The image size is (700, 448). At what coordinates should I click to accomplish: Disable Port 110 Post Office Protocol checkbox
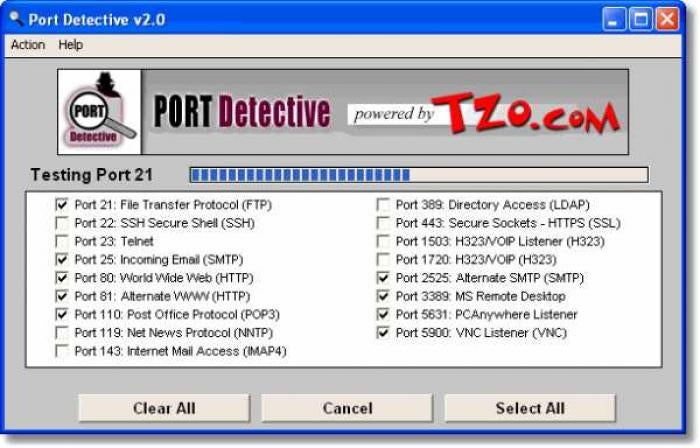[x=62, y=315]
